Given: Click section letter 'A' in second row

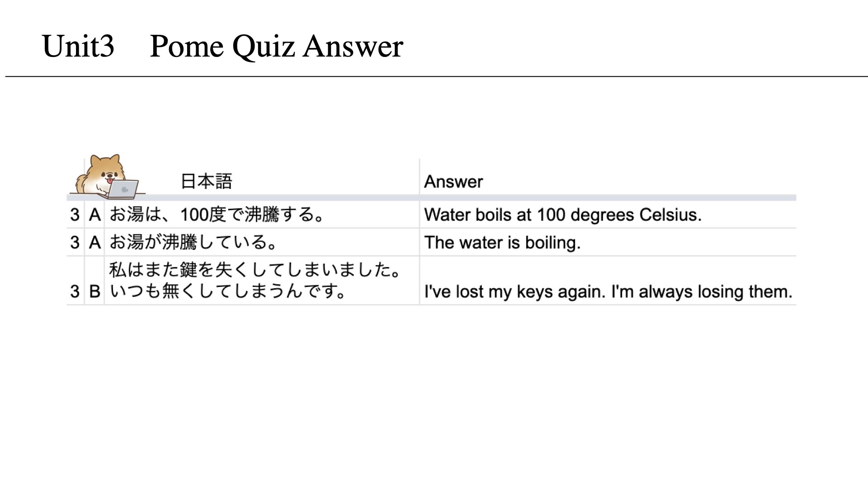Looking at the screenshot, I should point(94,243).
